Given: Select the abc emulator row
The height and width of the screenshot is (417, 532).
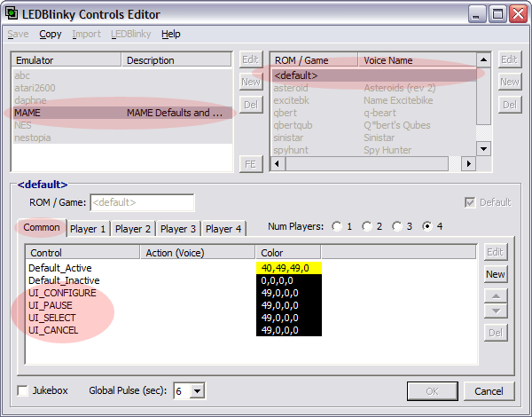Looking at the screenshot, I should (x=122, y=75).
